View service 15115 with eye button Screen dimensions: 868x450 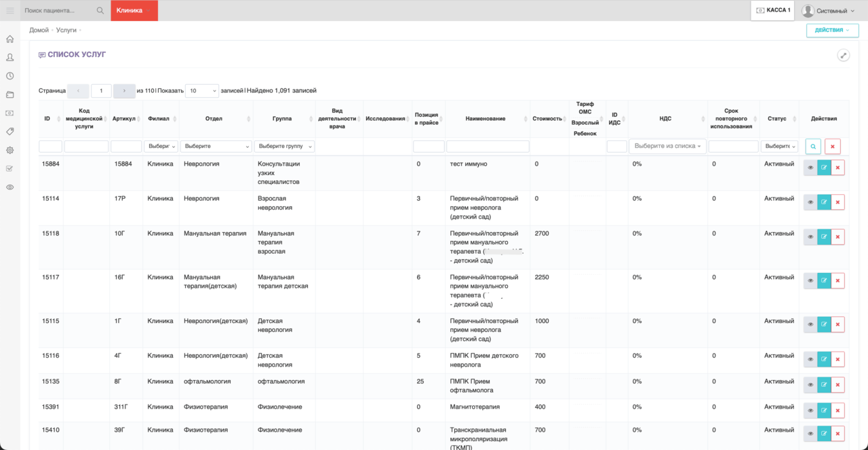click(x=810, y=324)
